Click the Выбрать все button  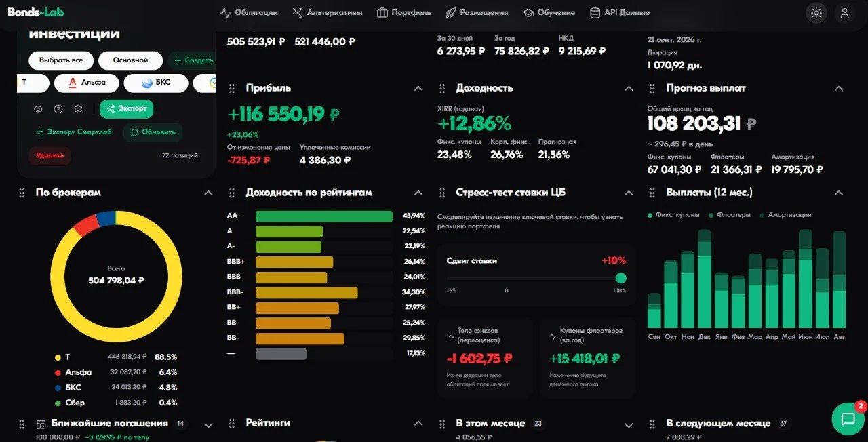61,60
